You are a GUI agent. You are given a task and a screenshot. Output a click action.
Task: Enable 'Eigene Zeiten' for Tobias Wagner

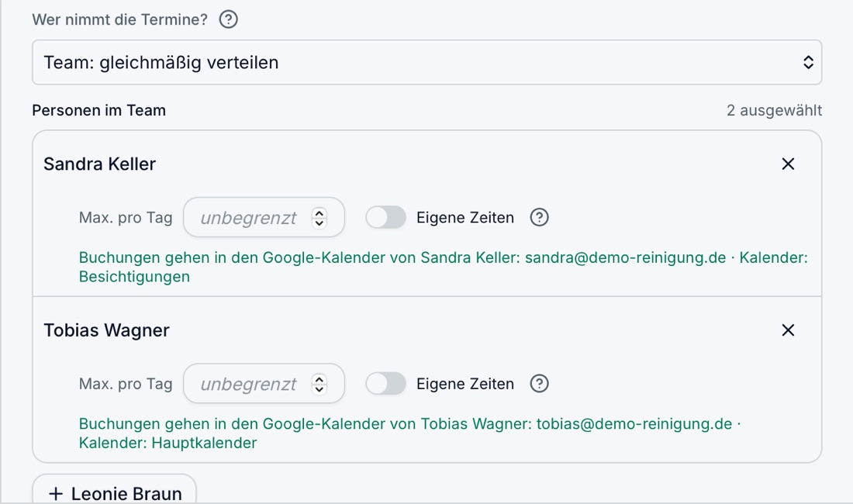click(x=385, y=384)
